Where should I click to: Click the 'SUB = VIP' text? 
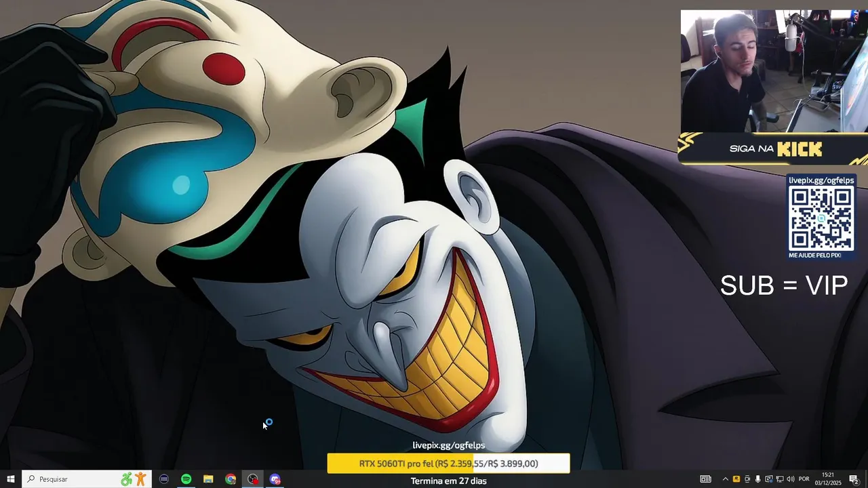(x=784, y=285)
